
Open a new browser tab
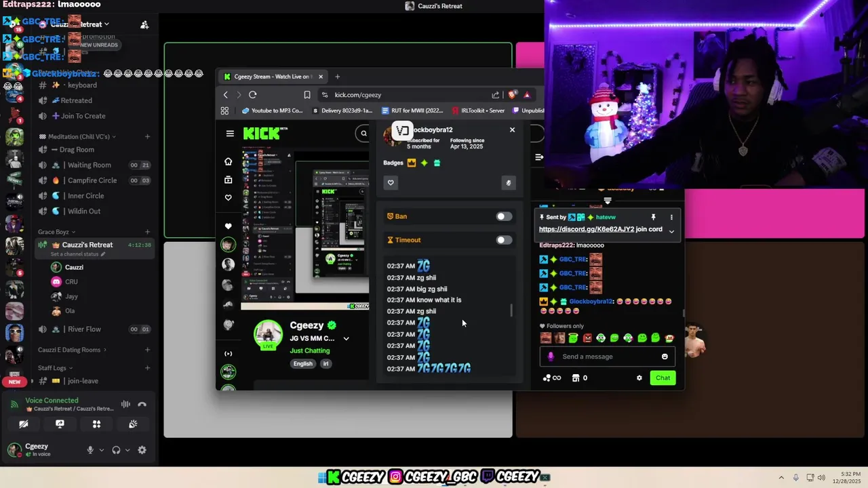coord(337,77)
